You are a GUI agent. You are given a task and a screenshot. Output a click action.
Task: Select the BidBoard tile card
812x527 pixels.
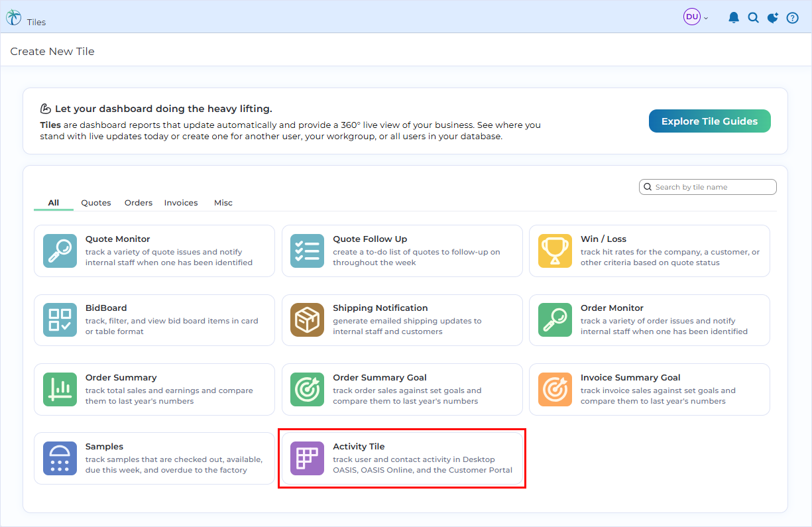154,320
